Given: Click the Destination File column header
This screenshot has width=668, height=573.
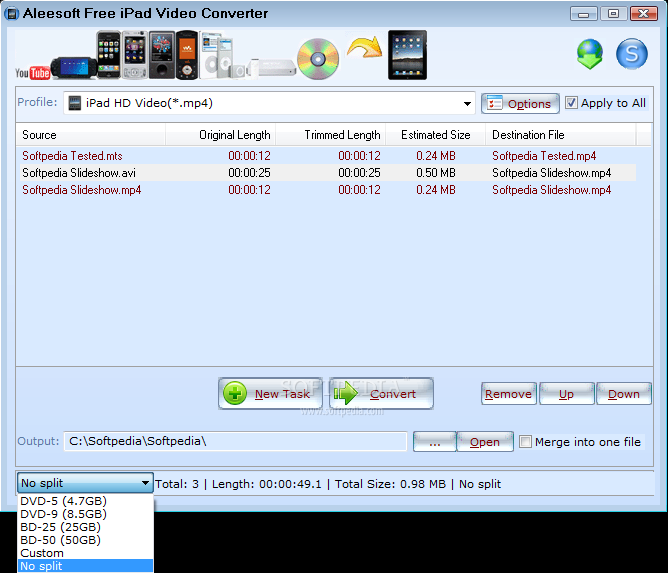Looking at the screenshot, I should pyautogui.click(x=561, y=135).
